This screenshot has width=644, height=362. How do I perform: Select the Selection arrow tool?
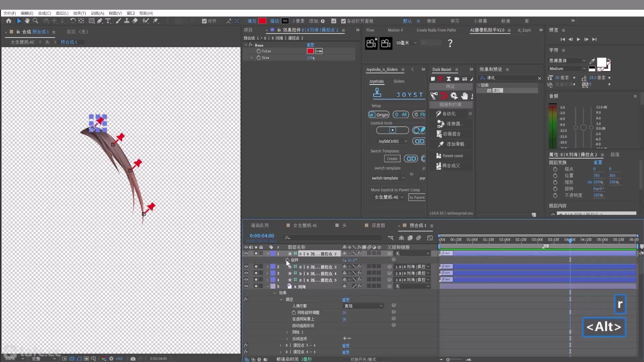tap(19, 21)
